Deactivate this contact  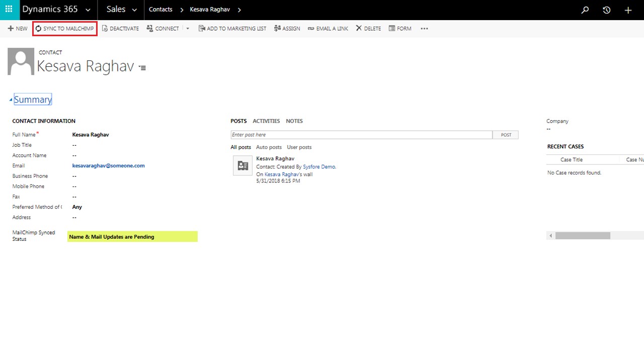point(120,29)
